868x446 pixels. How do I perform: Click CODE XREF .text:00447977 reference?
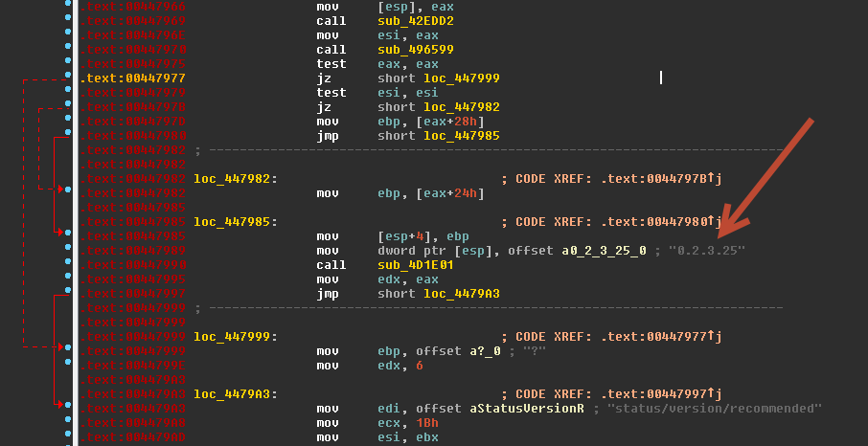click(x=611, y=337)
